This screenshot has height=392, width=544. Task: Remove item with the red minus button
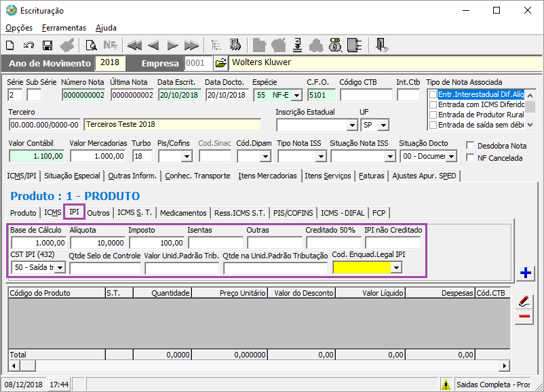coord(524,316)
